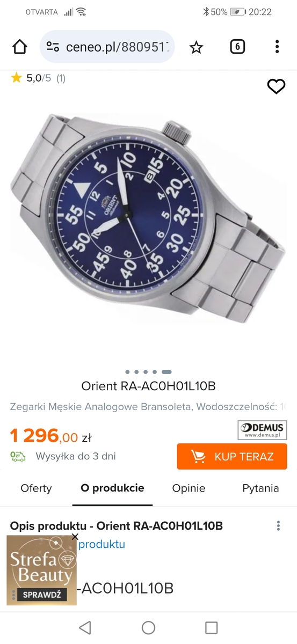Screen dimensions: 297x644
Task: Tap Android back navigation triangle
Action: coord(85,627)
